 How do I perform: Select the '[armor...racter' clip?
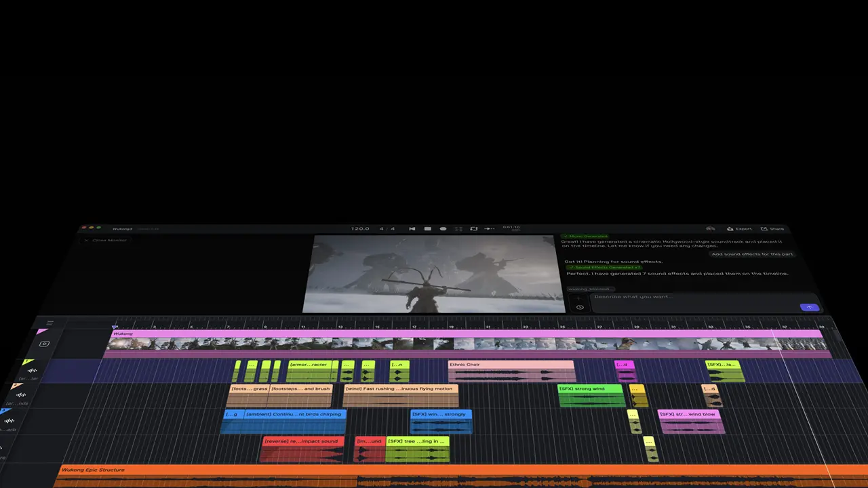pyautogui.click(x=309, y=371)
